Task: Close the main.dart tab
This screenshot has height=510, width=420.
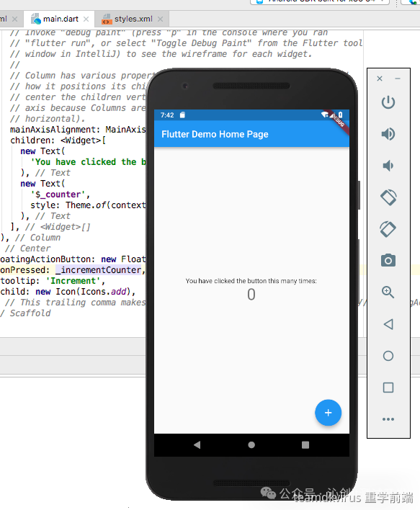Action: point(86,19)
